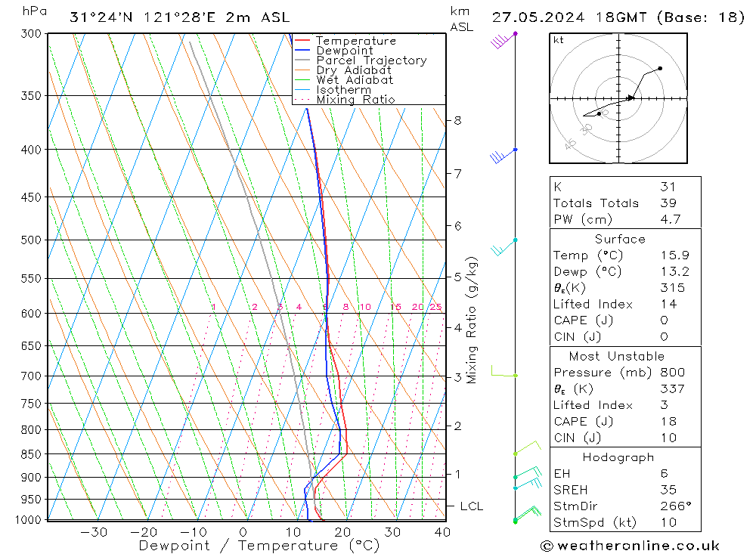Click the 1000 hPa pressure axis label
Viewport: 756px width, 554px height.
point(28,520)
